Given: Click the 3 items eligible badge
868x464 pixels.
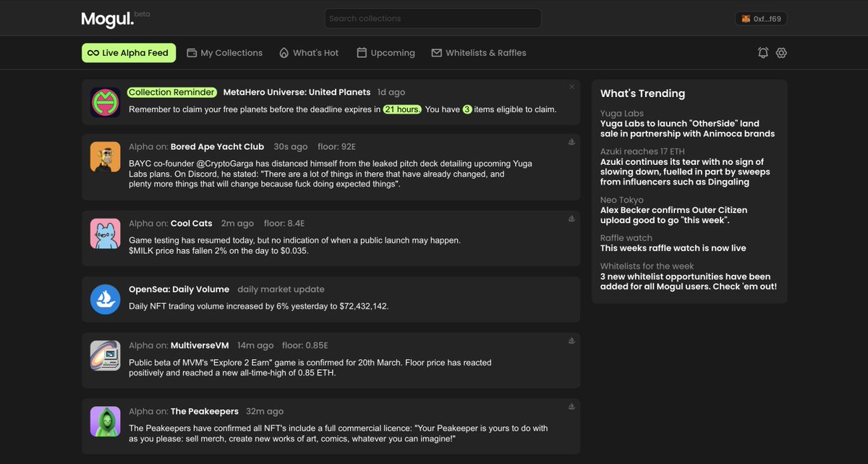Looking at the screenshot, I should [467, 109].
